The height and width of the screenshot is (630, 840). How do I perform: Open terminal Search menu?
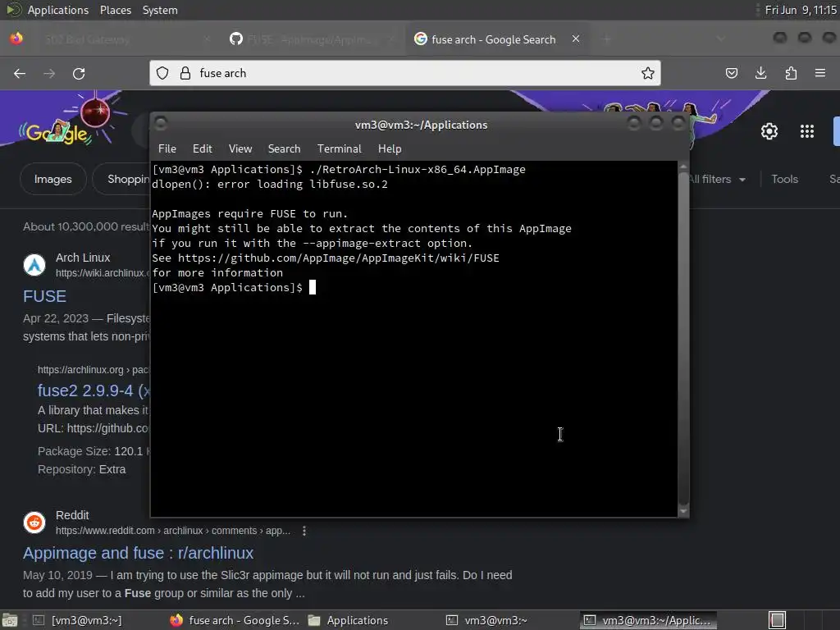(x=285, y=149)
